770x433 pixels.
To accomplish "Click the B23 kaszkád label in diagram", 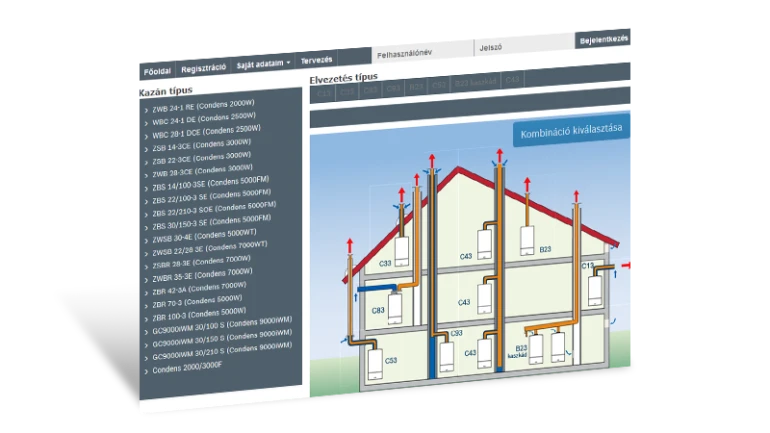I will (x=518, y=352).
